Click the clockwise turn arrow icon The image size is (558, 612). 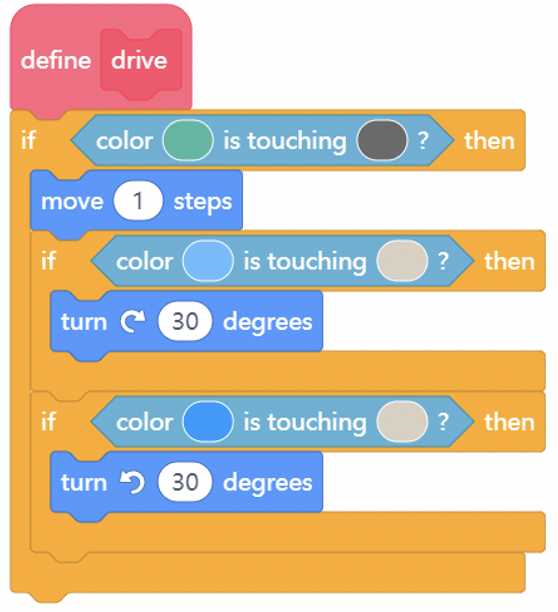point(133,321)
